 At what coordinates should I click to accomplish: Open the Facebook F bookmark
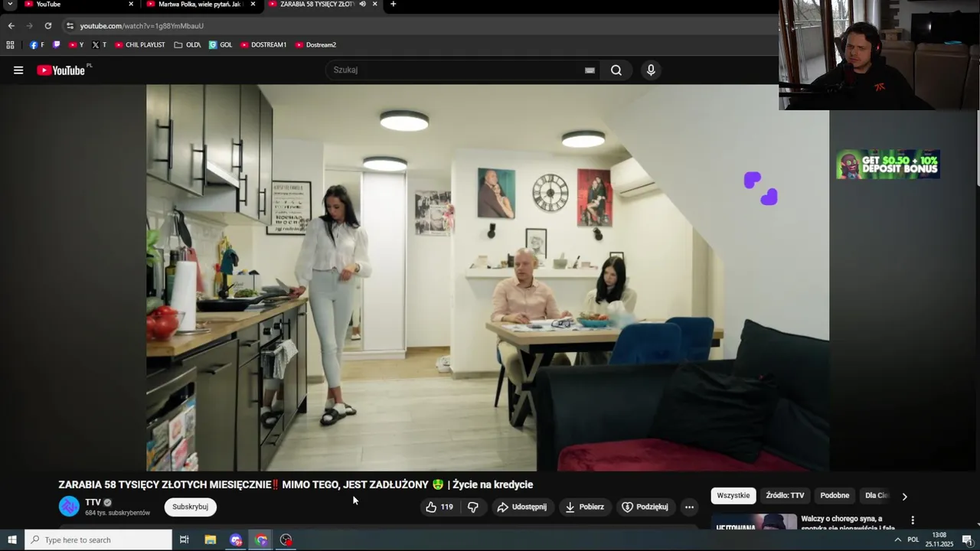(x=37, y=45)
